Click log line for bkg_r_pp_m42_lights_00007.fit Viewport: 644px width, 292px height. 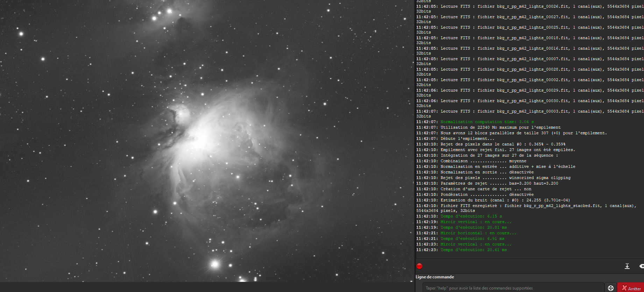click(530, 61)
